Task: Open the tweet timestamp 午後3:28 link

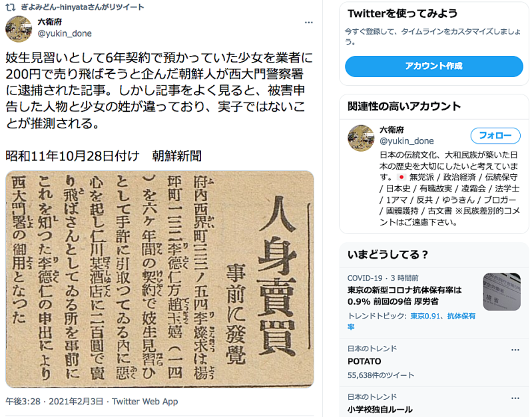Action: [55, 402]
